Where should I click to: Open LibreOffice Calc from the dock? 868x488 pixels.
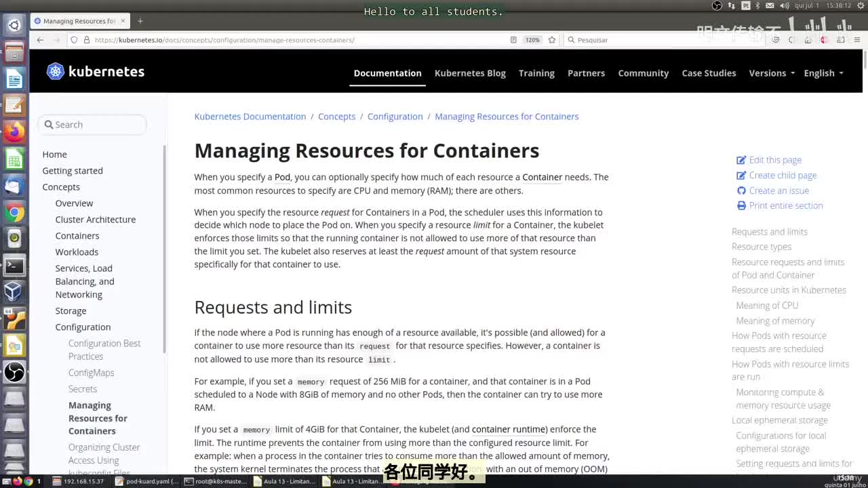click(x=14, y=159)
